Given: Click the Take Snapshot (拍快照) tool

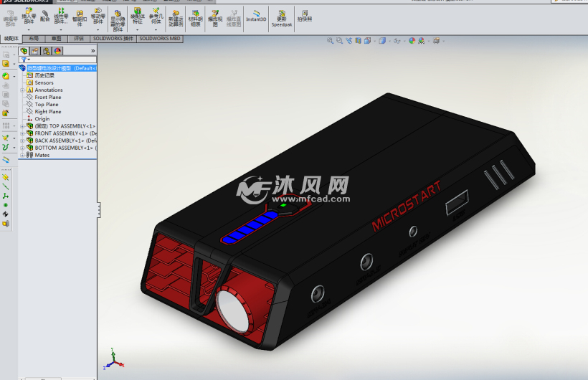Looking at the screenshot, I should tap(305, 16).
